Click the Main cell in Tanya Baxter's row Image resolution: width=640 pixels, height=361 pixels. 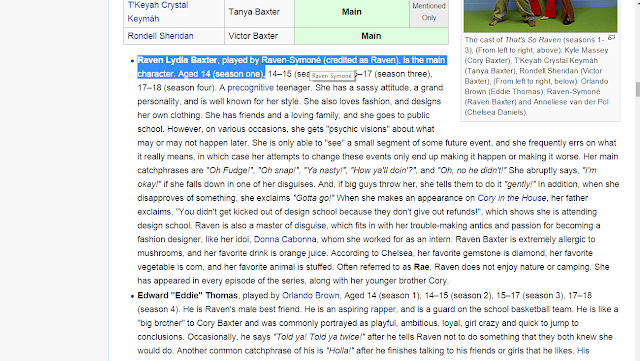click(352, 12)
